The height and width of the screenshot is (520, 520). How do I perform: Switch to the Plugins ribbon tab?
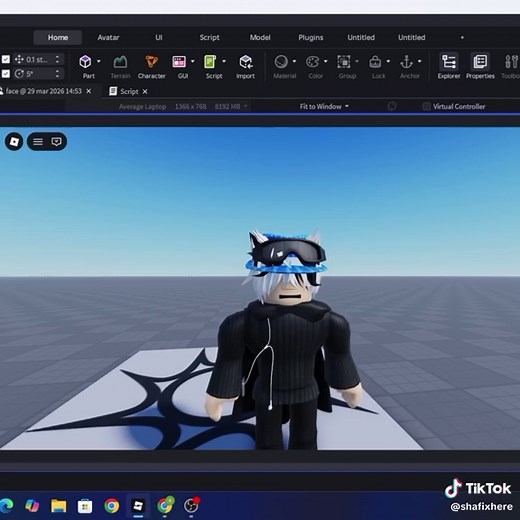pyautogui.click(x=311, y=37)
